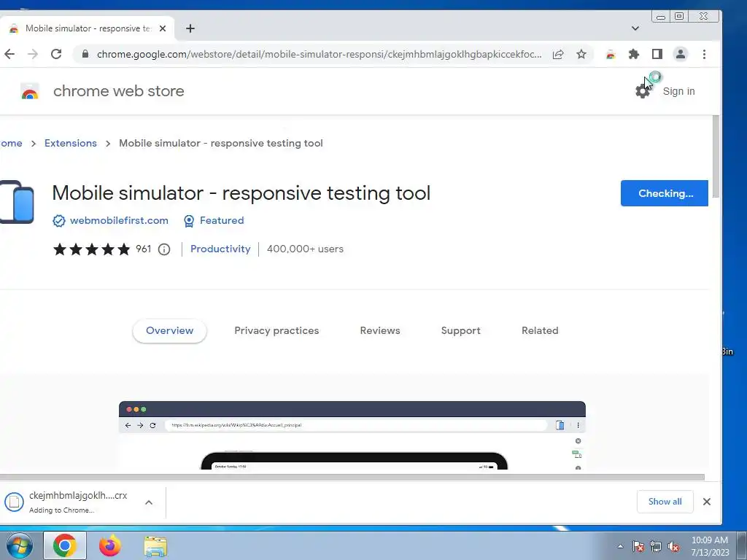The height and width of the screenshot is (560, 747).
Task: Click the network tray icon
Action: (656, 546)
